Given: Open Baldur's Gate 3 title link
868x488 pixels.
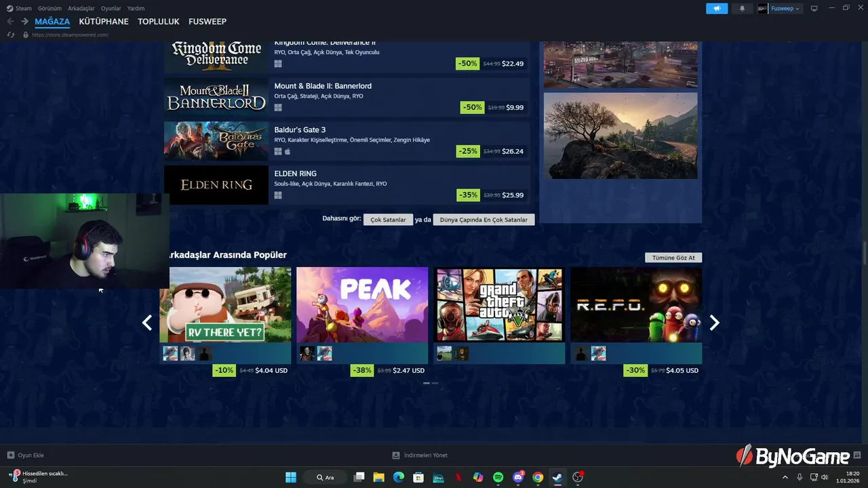Looking at the screenshot, I should click(x=300, y=129).
